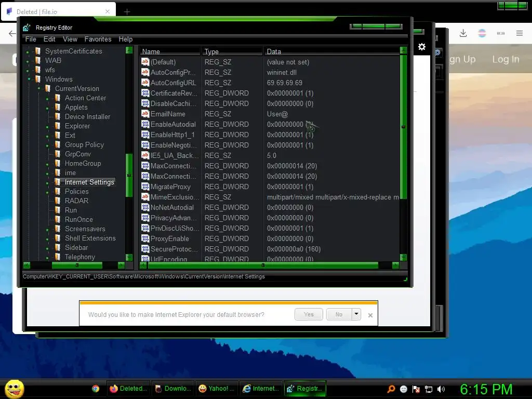Open the Help menu in Registry Editor
This screenshot has width=532, height=399.
126,39
